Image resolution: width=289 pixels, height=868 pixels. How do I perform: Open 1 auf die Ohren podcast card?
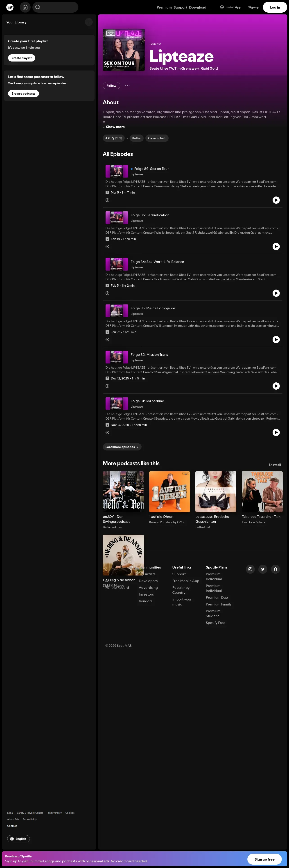[x=169, y=498]
